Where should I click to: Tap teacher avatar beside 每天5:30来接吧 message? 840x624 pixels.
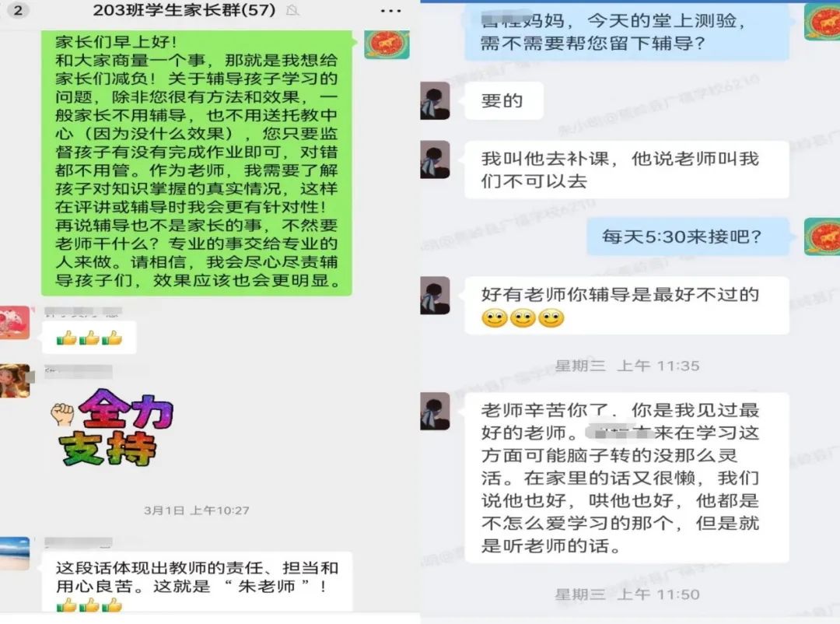click(822, 237)
